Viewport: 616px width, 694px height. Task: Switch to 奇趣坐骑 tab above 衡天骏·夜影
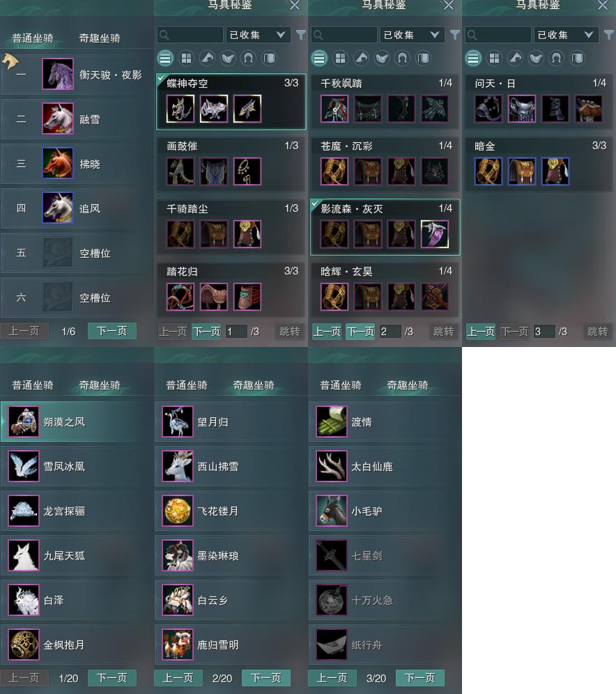[x=100, y=38]
